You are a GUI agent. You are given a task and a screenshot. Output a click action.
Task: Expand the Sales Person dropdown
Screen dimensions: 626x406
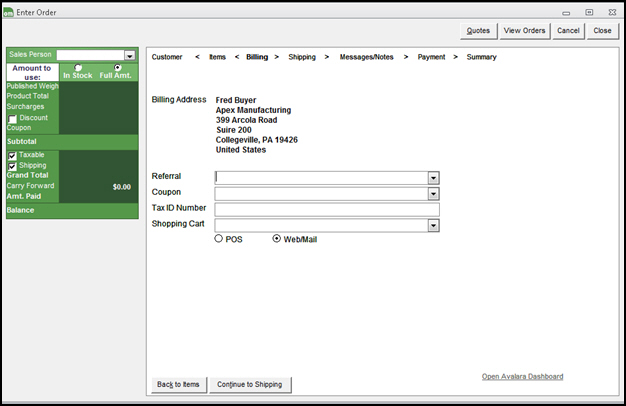point(129,56)
